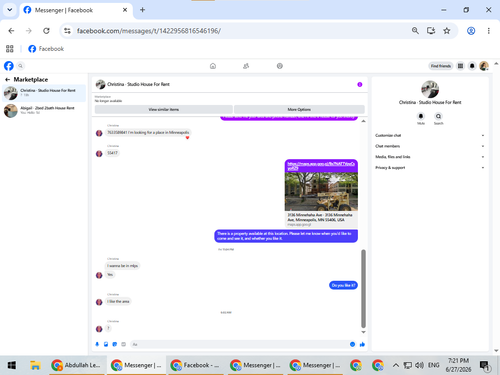Click the voice clip microphone icon

(x=97, y=344)
